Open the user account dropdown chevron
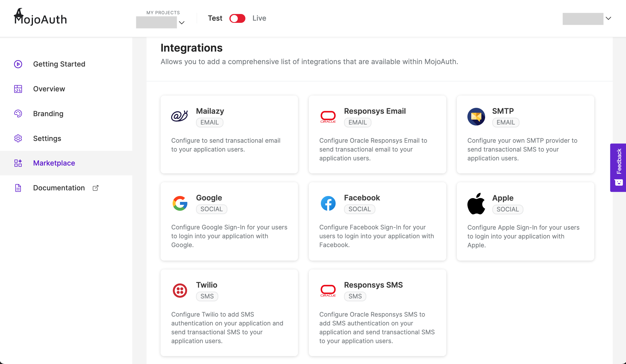This screenshot has height=364, width=626. [608, 18]
